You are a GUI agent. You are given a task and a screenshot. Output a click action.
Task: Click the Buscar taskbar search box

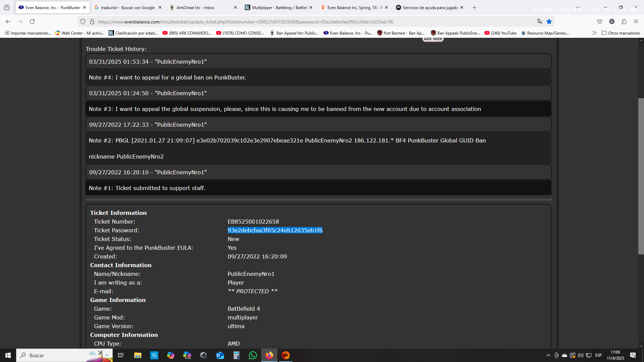click(x=64, y=355)
